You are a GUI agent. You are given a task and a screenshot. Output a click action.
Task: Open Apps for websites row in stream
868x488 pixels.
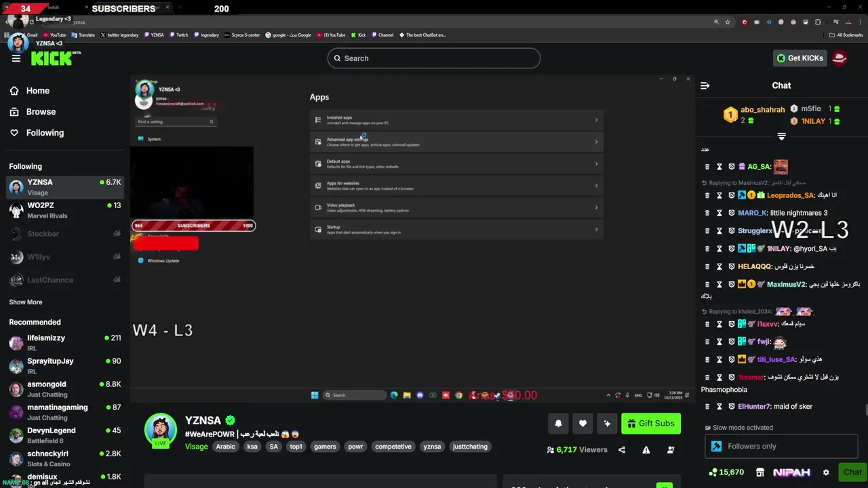[x=456, y=186]
